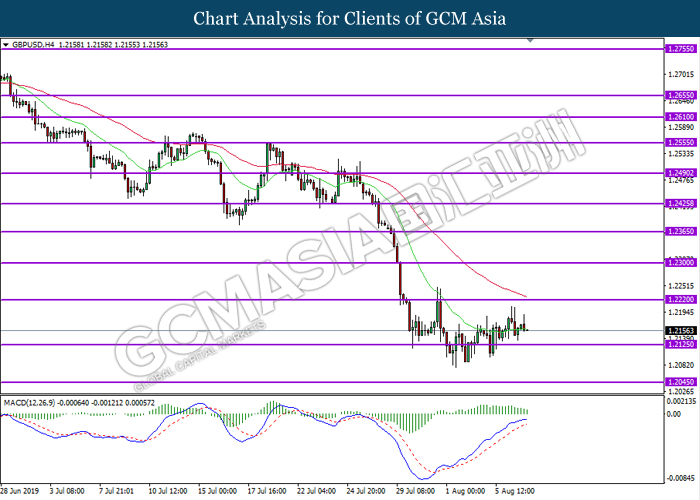This screenshot has height=500, width=700.
Task: Click the 15 Jul 00:00 time label
Action: (217, 491)
